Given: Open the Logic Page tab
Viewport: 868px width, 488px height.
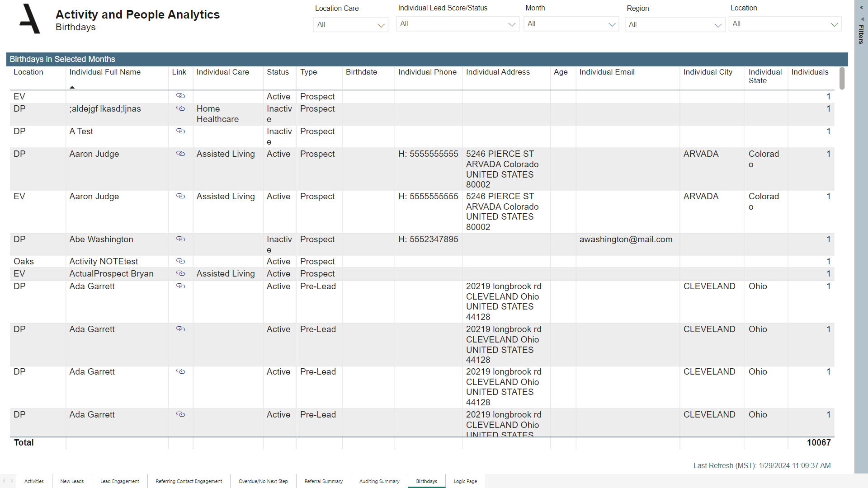Looking at the screenshot, I should point(465,481).
